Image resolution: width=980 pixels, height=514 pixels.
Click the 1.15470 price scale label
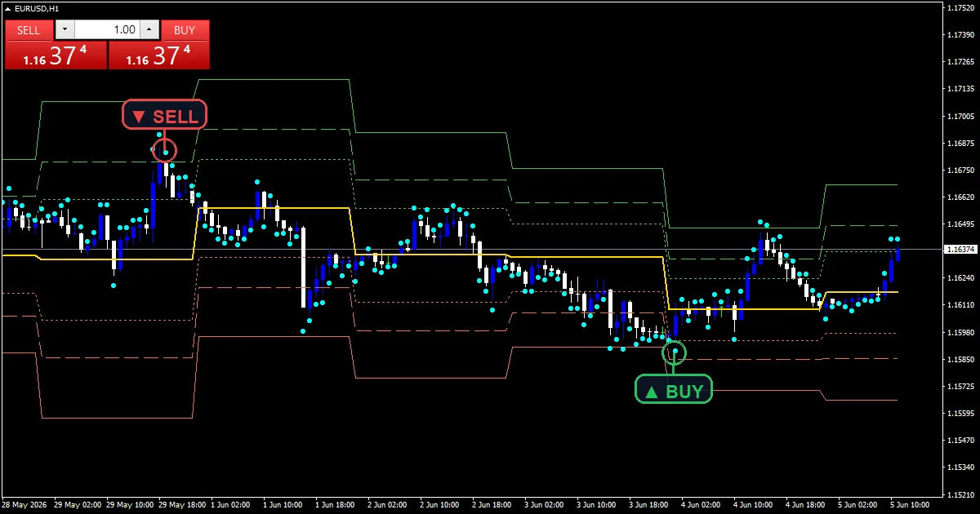960,441
